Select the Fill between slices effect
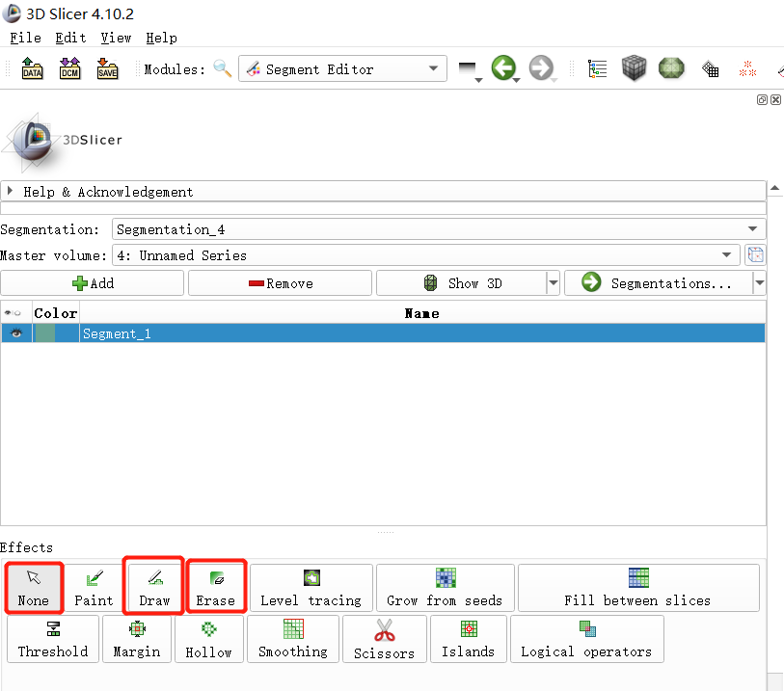Screen dimensions: 784x691 point(638,588)
